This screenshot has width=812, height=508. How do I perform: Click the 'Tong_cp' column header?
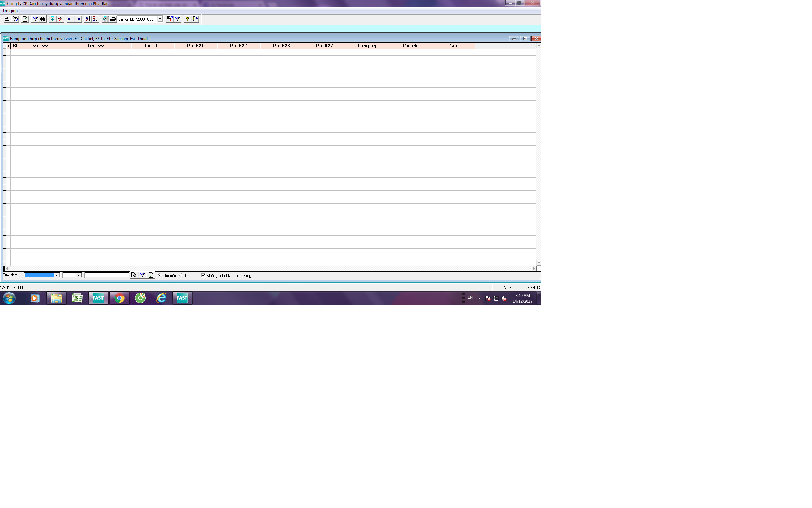pyautogui.click(x=367, y=46)
